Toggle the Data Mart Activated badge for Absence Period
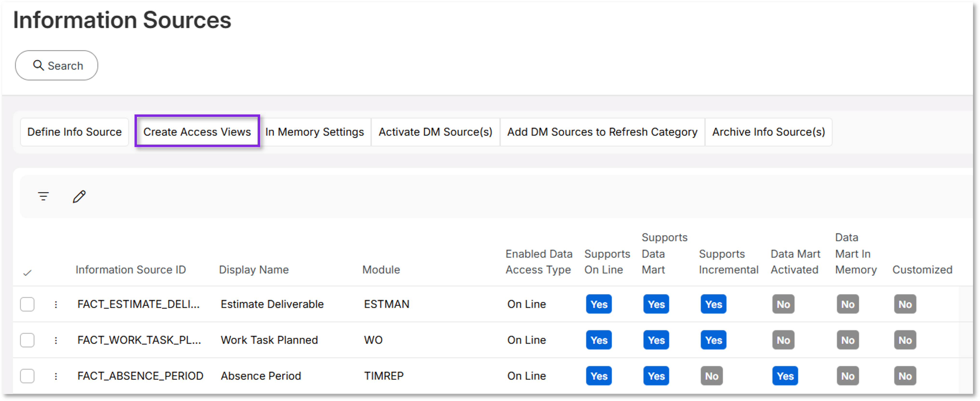 (x=785, y=376)
